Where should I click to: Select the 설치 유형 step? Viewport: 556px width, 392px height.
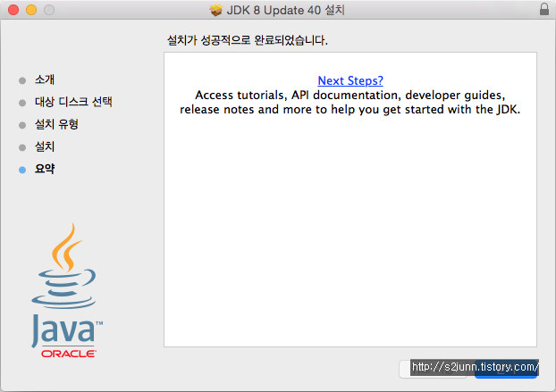click(56, 124)
